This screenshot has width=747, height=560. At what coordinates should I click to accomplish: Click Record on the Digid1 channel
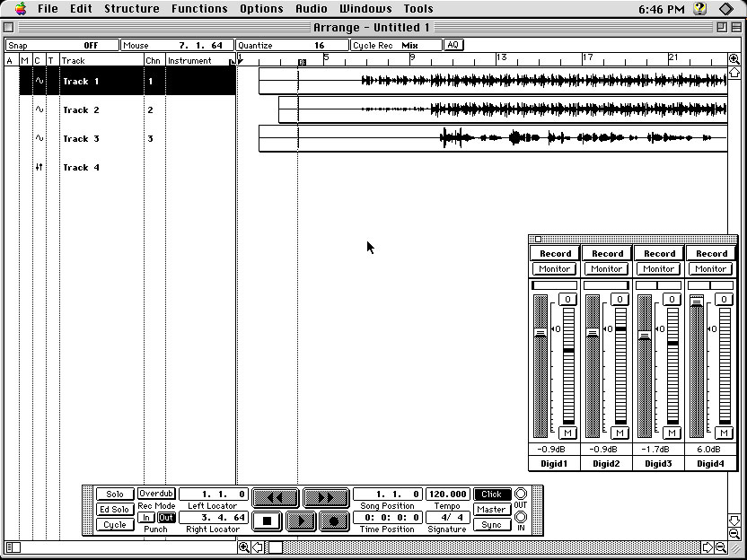[x=555, y=253]
